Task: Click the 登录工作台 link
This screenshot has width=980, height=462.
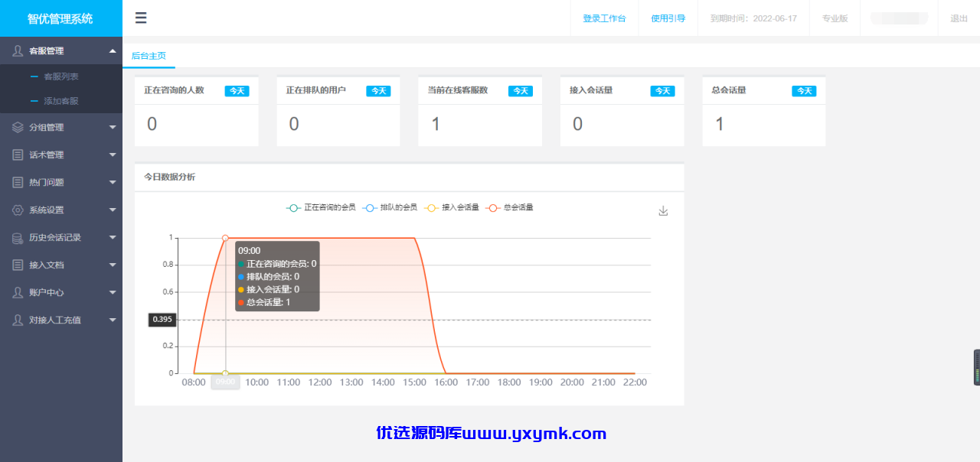Action: click(x=604, y=18)
